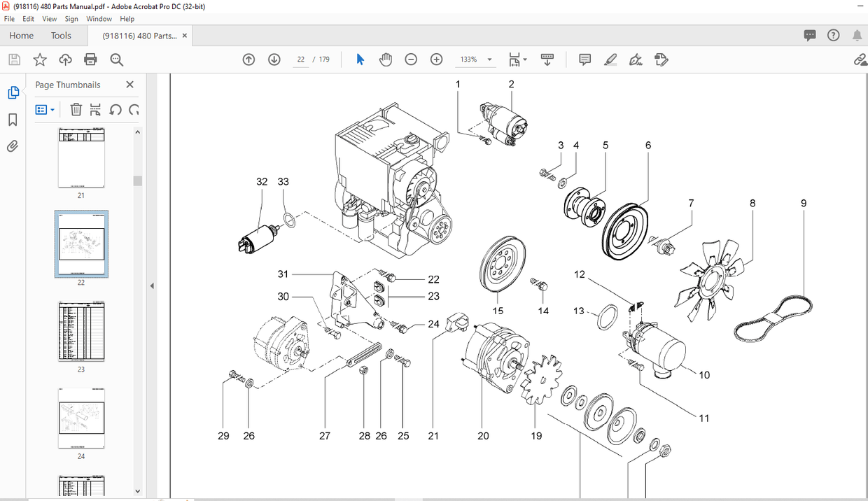Open the Comment sticky note tool
Screen dimensions: 868x501
click(x=584, y=59)
